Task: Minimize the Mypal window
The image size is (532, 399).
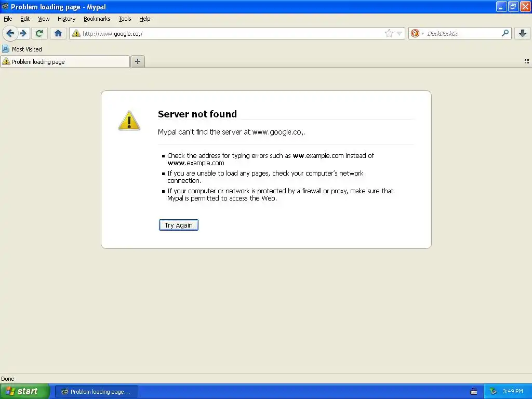Action: pyautogui.click(x=501, y=6)
